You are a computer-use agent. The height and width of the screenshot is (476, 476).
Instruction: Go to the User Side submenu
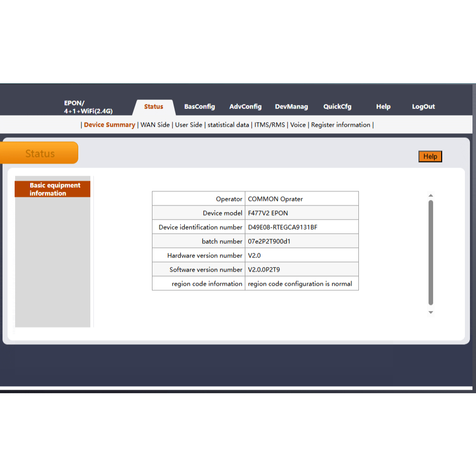[x=188, y=125]
